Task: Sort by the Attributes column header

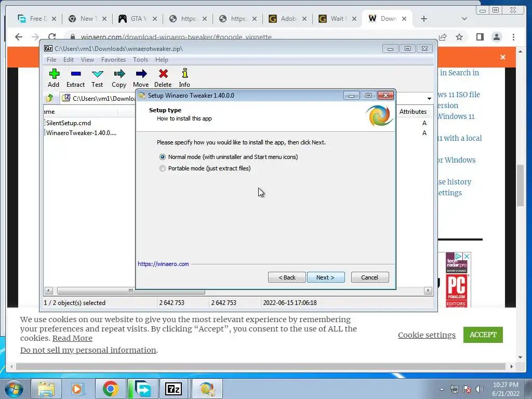Action: point(413,112)
